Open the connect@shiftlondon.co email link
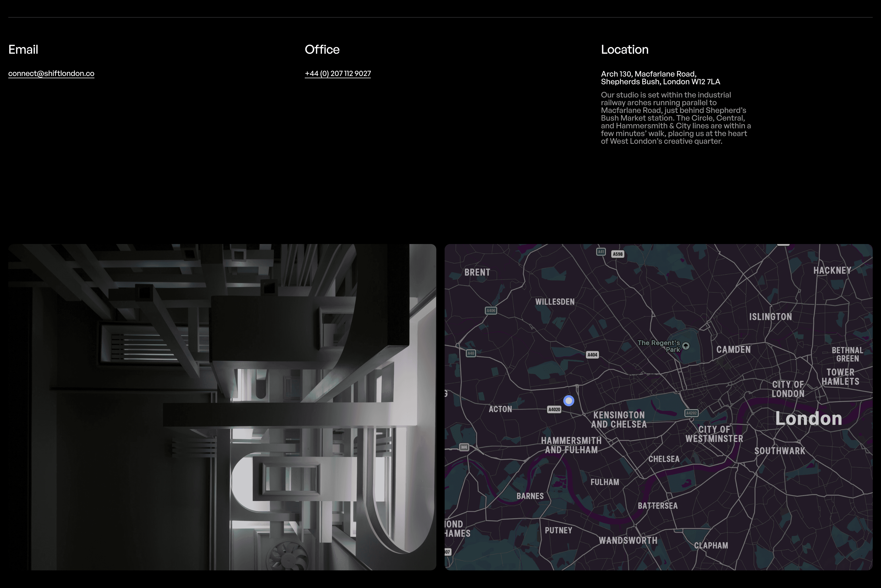Screen dimensions: 881x588 coord(51,74)
